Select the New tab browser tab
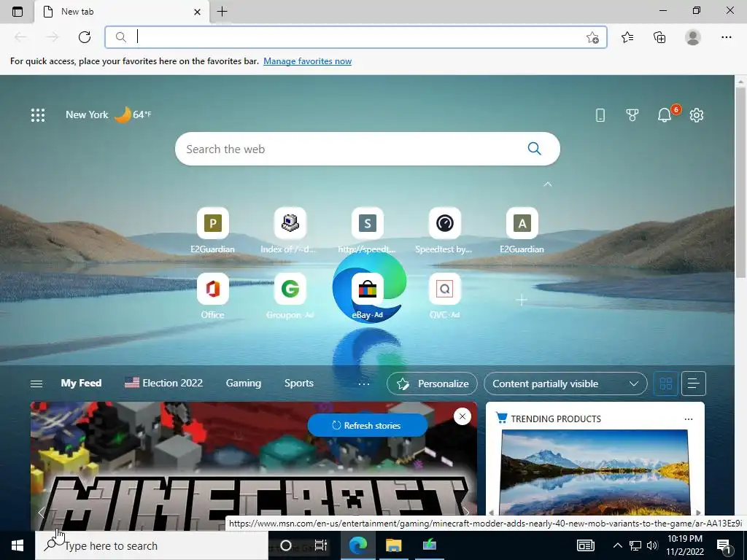 [x=122, y=12]
